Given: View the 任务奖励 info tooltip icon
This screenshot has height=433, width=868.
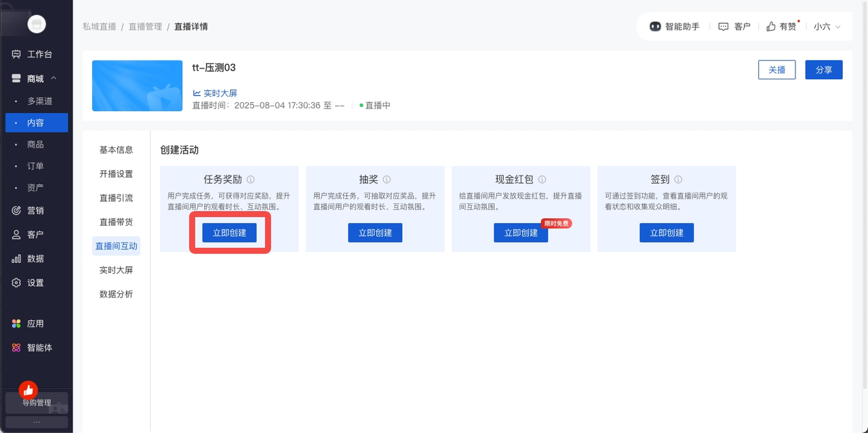Looking at the screenshot, I should (250, 179).
